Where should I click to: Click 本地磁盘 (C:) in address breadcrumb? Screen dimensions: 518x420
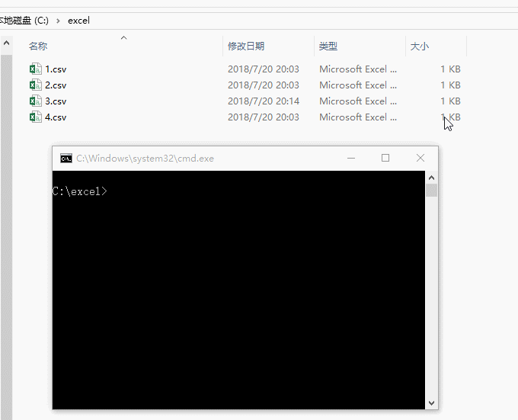[24, 21]
